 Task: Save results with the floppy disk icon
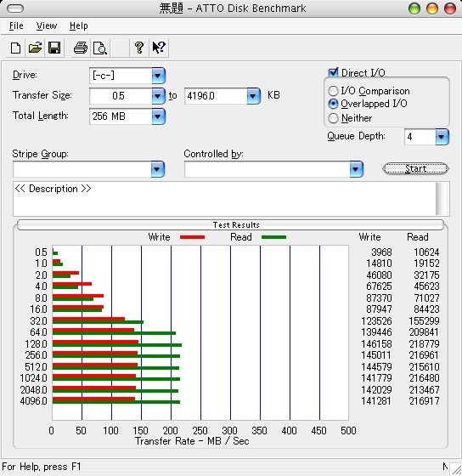tap(54, 48)
